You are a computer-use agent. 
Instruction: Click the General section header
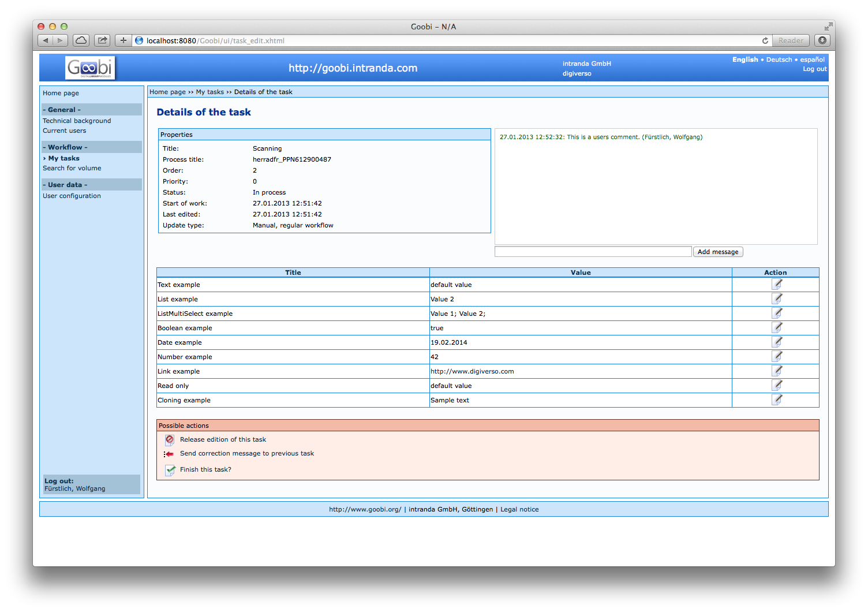point(91,110)
